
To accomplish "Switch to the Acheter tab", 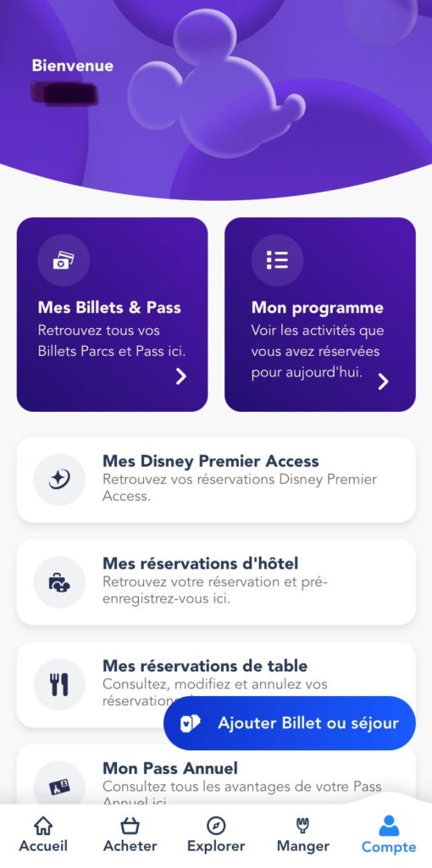I will click(130, 834).
